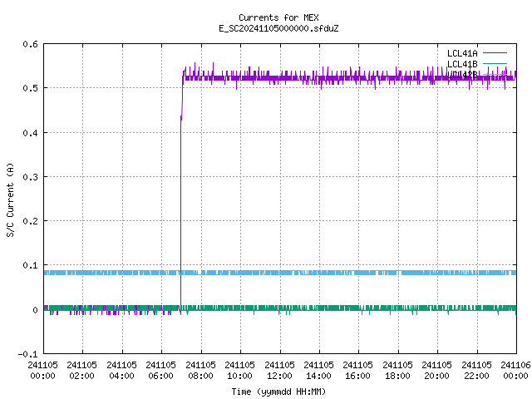Screen dimensions: 532x399
Task: Click the 0.4 y-axis tick label
Action: pyautogui.click(x=30, y=133)
